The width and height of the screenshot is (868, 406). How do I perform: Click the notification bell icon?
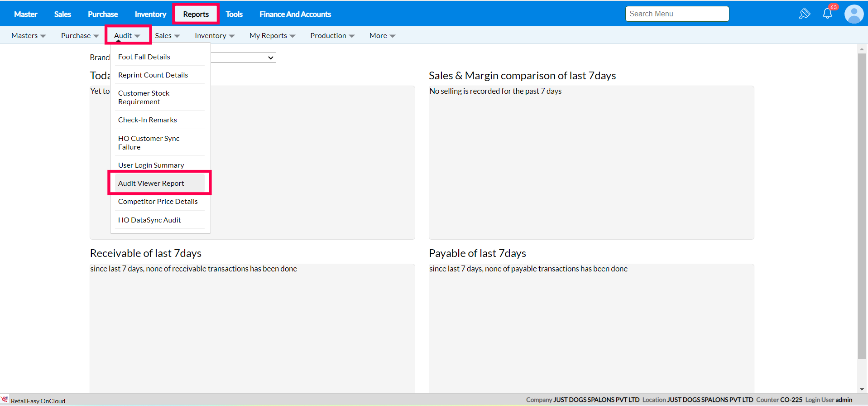tap(827, 14)
